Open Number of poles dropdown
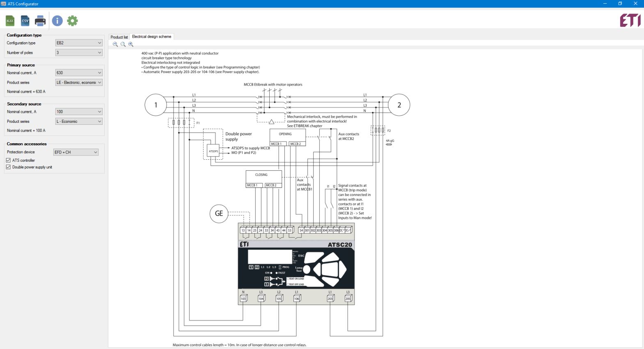The width and height of the screenshot is (644, 349). (x=79, y=53)
